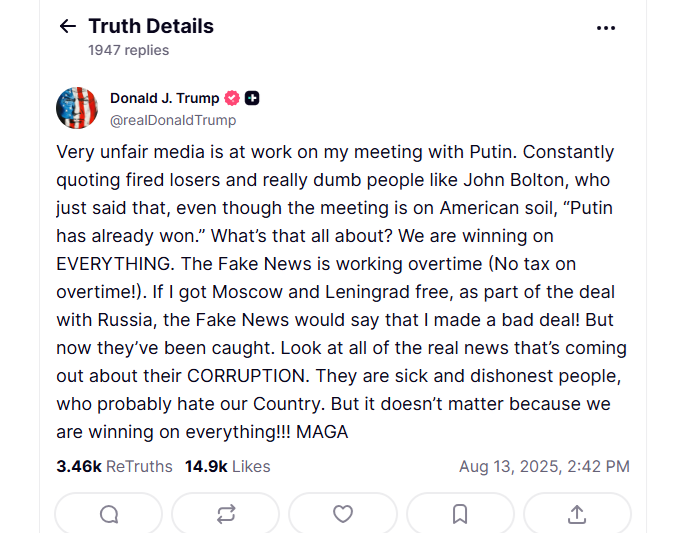View the 3.46k ReTruths list
Image resolution: width=677 pixels, height=533 pixels.
point(114,466)
